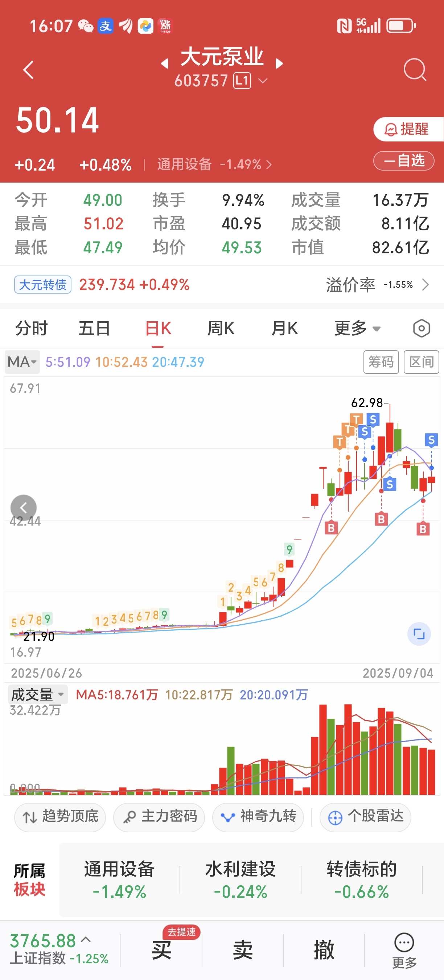Open 通用设备 sector card
This screenshot has height=980, width=444.
pos(119,881)
